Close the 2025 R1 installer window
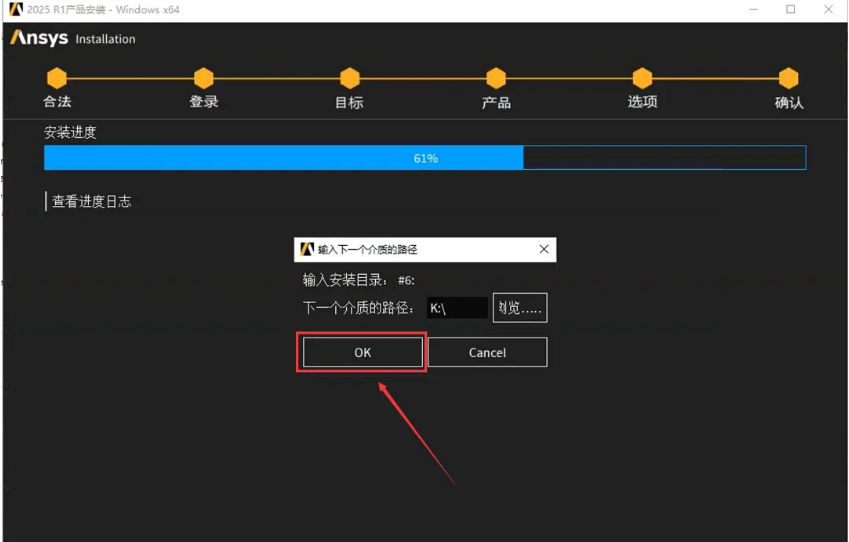 point(828,9)
